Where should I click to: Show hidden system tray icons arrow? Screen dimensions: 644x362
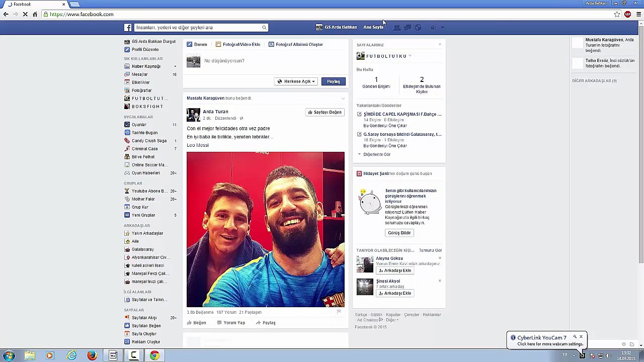[x=574, y=356]
